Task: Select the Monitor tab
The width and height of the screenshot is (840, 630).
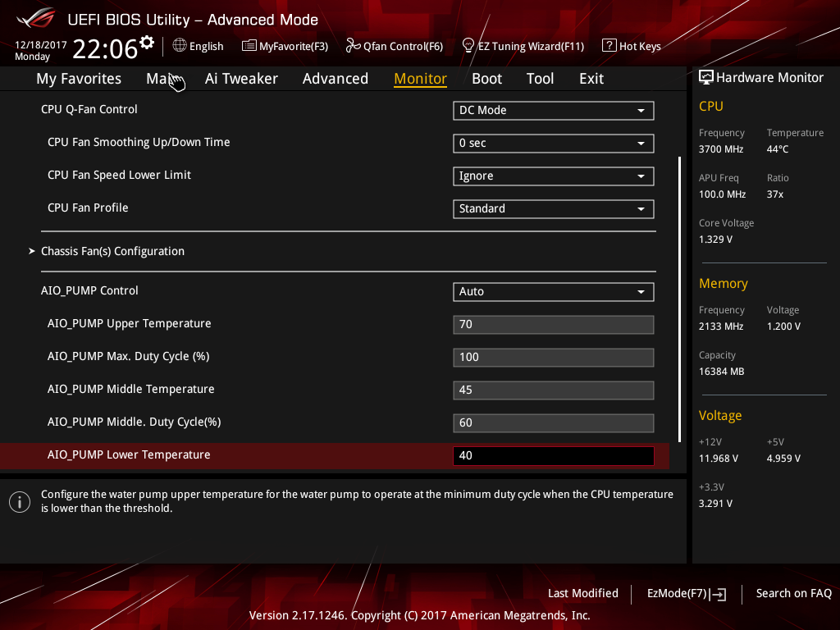Action: 420,79
